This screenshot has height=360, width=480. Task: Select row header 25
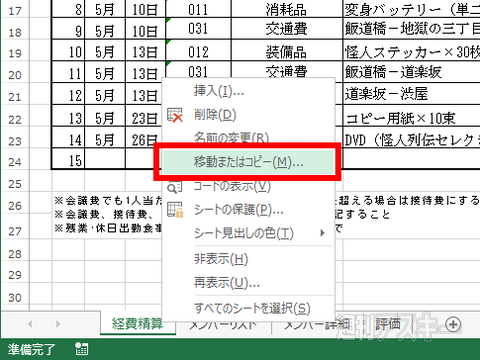[15, 184]
